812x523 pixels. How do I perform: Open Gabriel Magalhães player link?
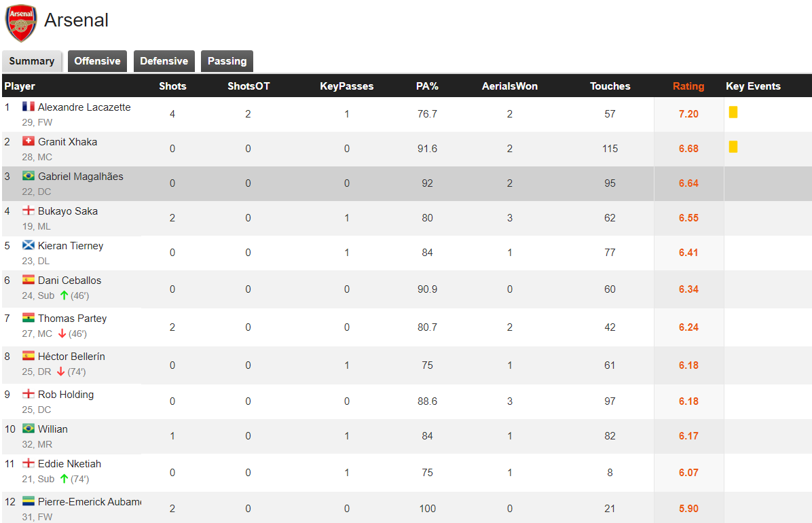[x=81, y=177]
